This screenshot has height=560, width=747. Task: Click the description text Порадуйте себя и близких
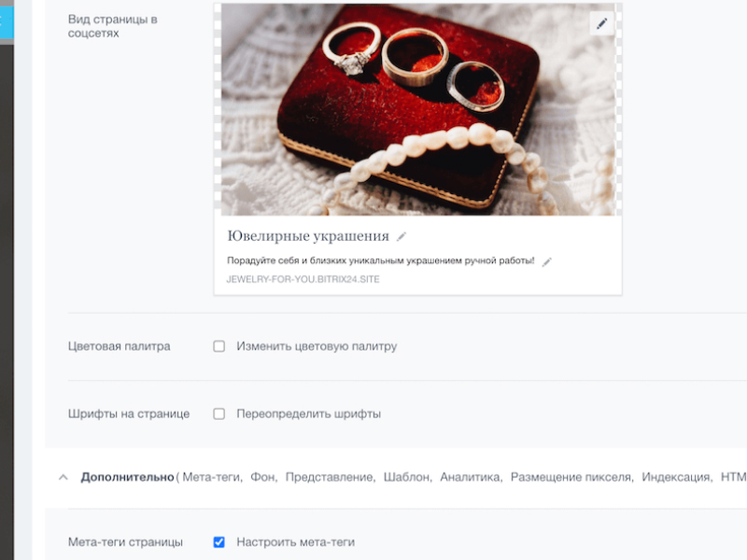coord(381,261)
